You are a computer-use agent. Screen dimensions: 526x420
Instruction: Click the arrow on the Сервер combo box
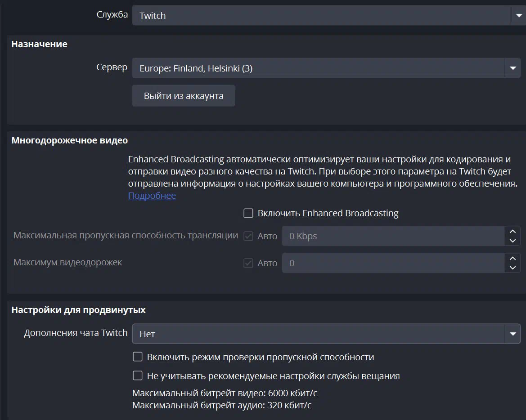pos(513,68)
